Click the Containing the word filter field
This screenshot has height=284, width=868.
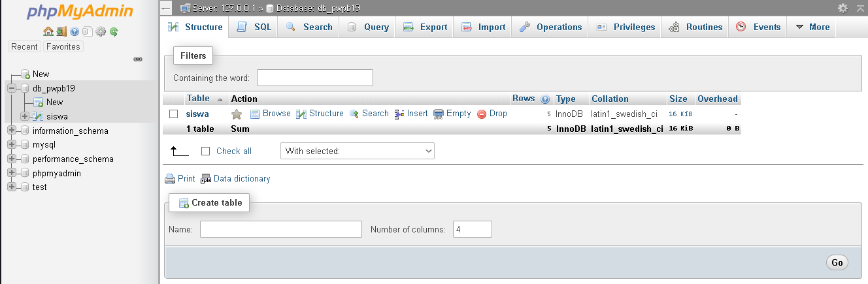(x=315, y=78)
